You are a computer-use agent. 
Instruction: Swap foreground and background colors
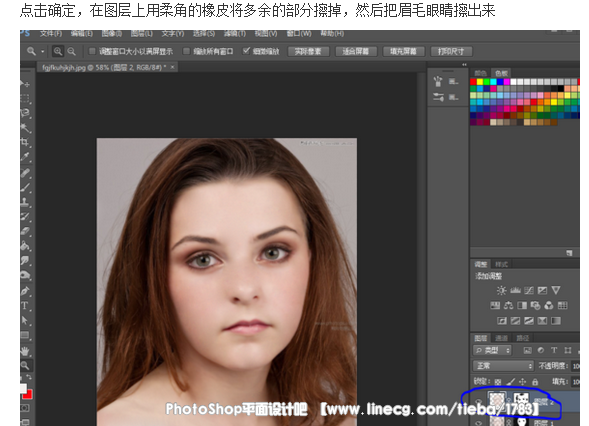pyautogui.click(x=29, y=377)
